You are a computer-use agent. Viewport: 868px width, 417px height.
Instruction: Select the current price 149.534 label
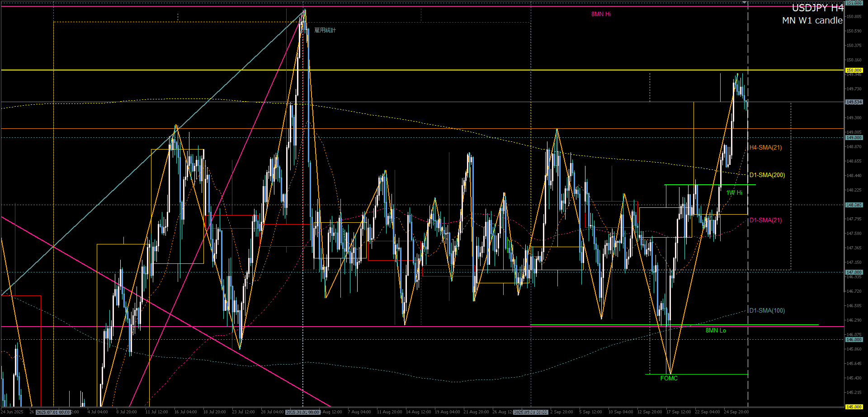854,102
